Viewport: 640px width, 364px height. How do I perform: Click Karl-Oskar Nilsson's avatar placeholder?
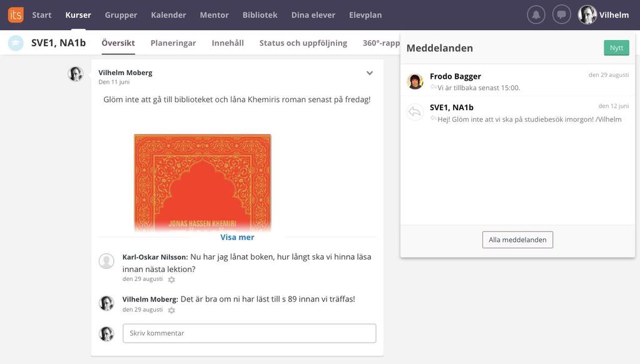(106, 261)
